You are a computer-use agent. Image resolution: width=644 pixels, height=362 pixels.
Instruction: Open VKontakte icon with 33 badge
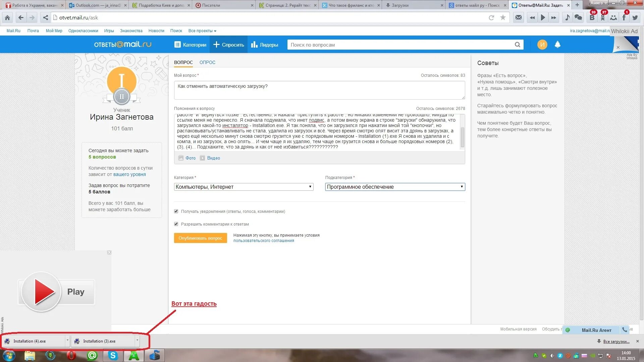[x=592, y=17]
